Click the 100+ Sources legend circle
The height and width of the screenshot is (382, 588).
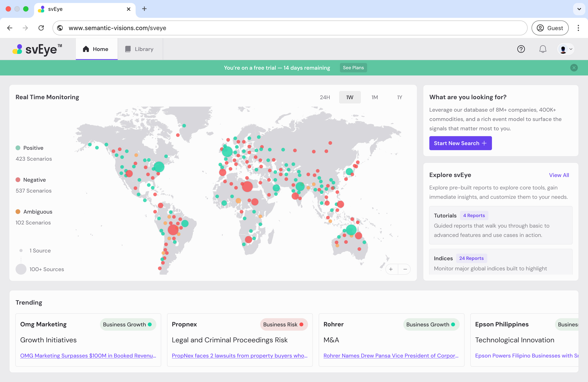pyautogui.click(x=21, y=269)
